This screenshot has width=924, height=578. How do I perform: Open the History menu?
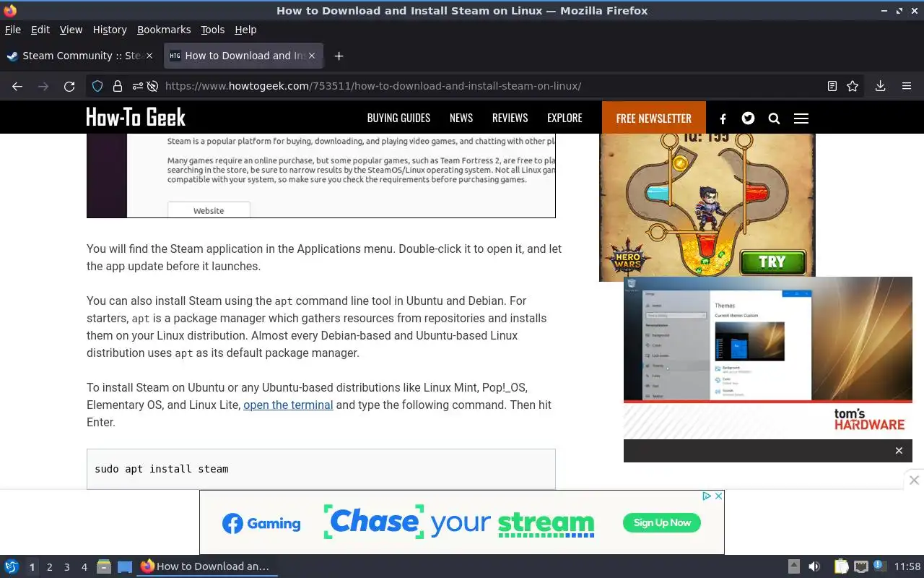[110, 30]
